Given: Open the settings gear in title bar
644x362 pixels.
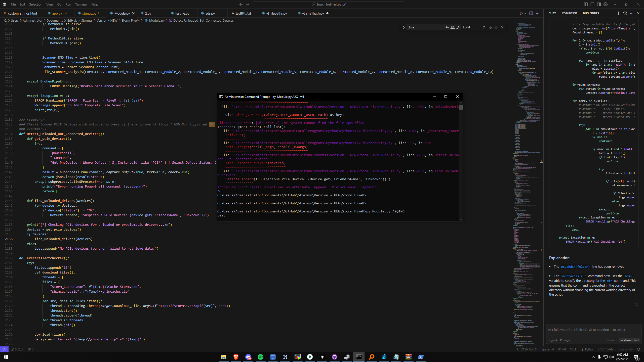Looking at the screenshot, I should pos(606,4).
